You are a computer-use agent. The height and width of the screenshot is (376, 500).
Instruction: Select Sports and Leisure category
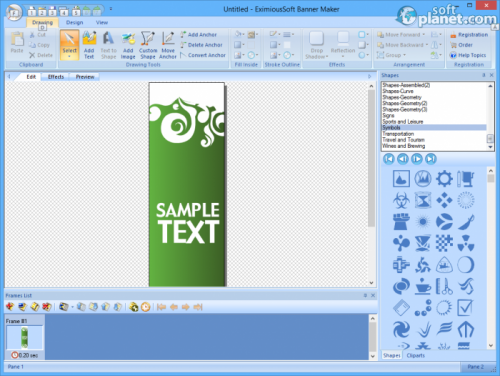(434, 122)
